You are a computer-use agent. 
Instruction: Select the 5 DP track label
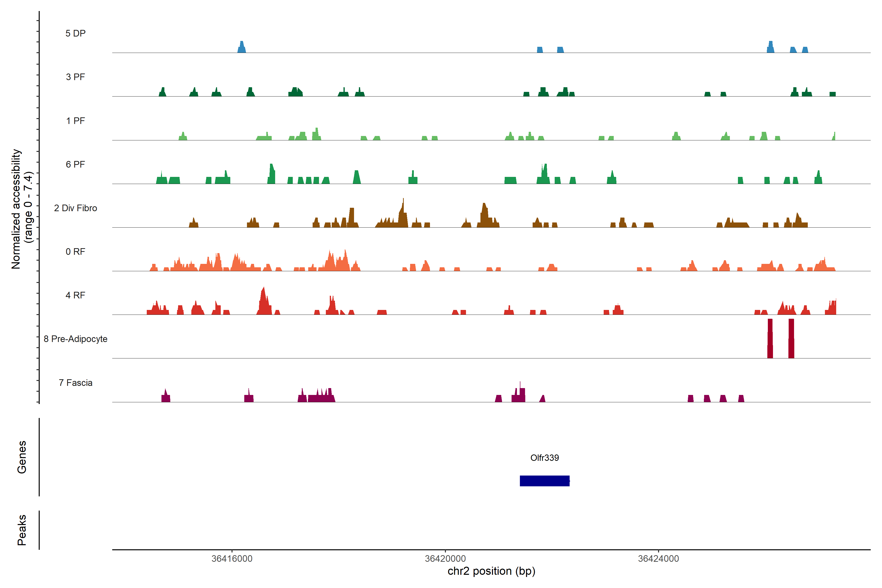click(x=75, y=33)
